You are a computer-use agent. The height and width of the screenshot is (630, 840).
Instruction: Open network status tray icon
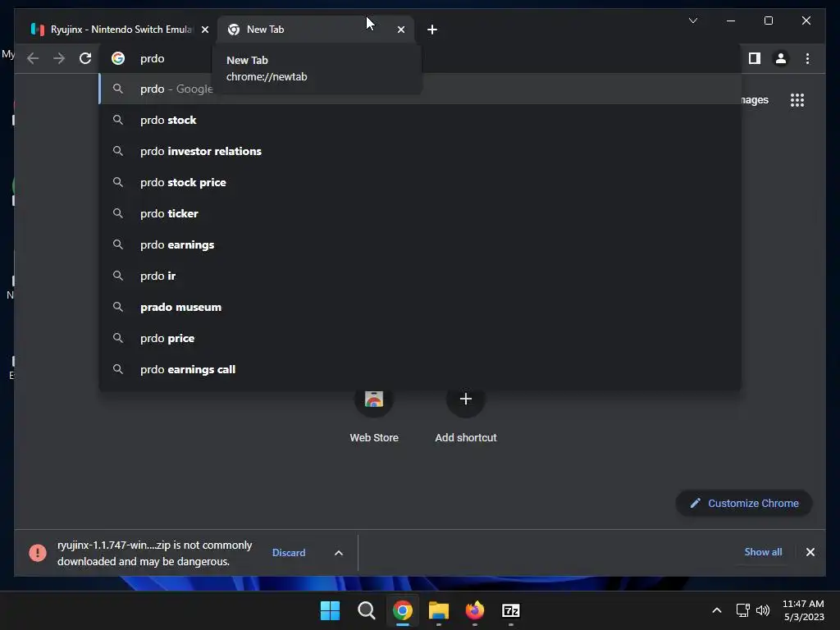[742, 610]
